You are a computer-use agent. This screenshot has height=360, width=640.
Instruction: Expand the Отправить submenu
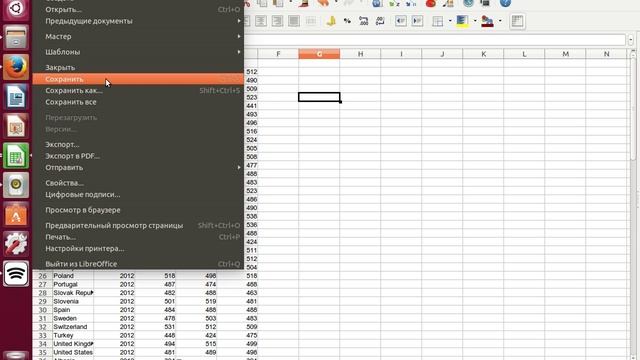[x=138, y=167]
